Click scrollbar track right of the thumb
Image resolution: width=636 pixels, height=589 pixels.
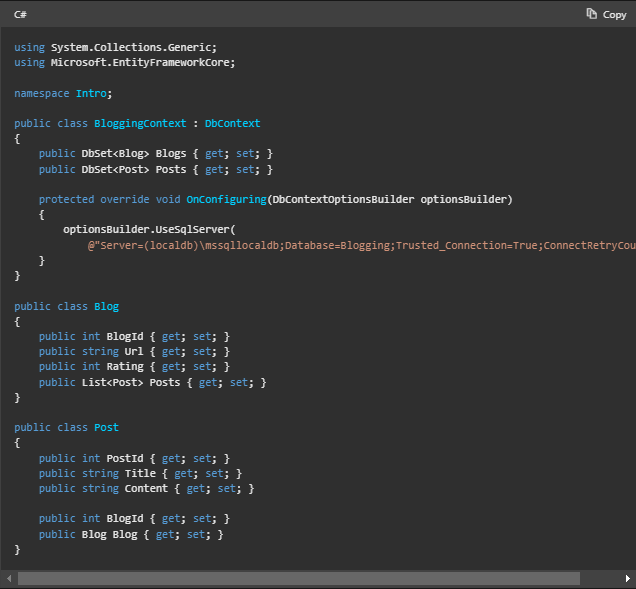[598, 578]
